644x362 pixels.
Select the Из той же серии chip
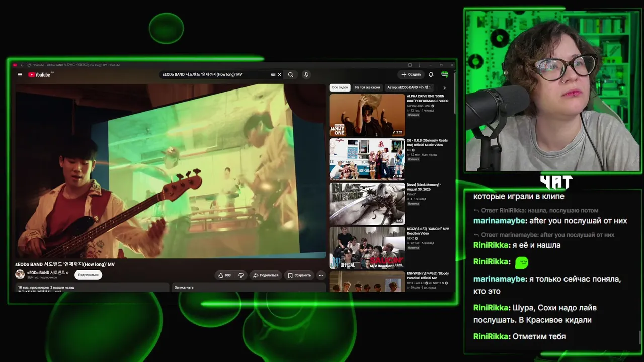[x=368, y=87]
